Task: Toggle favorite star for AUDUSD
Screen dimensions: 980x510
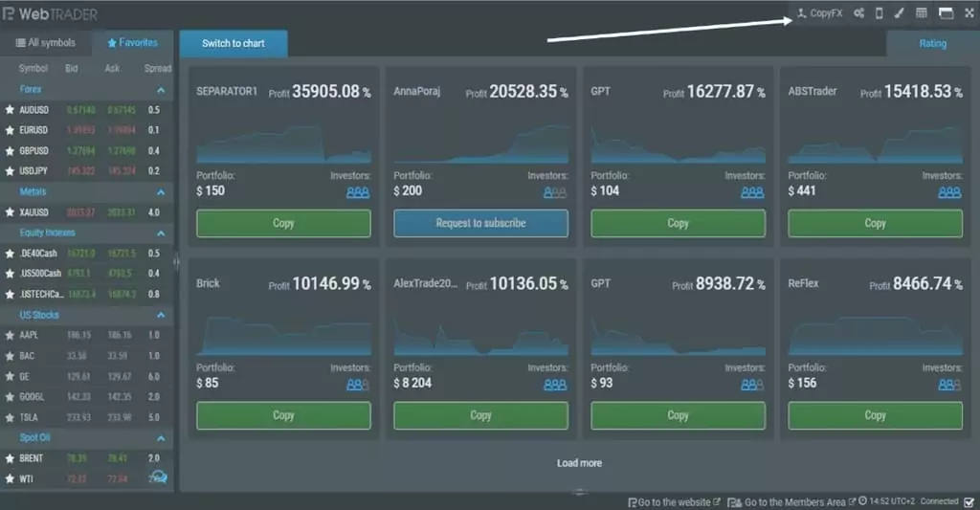Action: tap(10, 110)
